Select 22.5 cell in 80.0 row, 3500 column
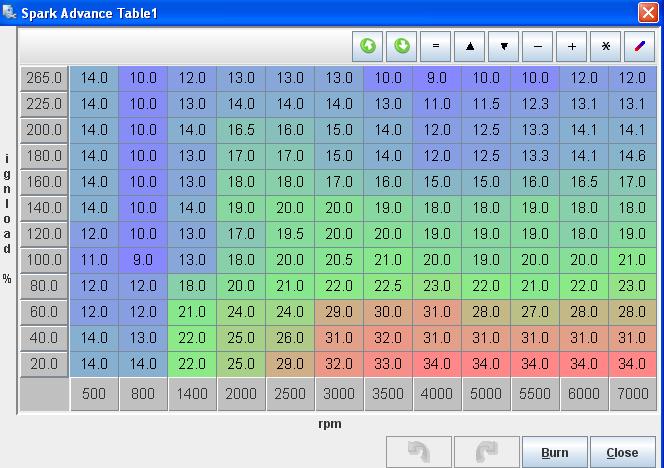This screenshot has width=664, height=468. (388, 286)
